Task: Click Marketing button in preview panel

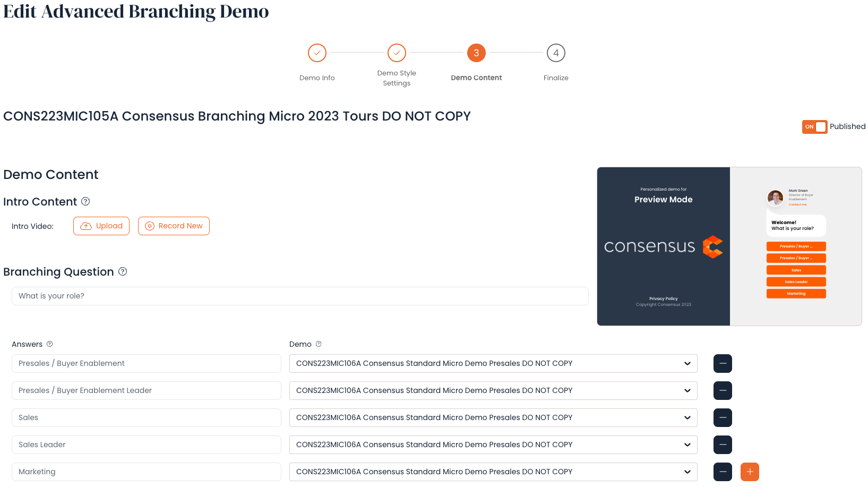Action: [796, 293]
